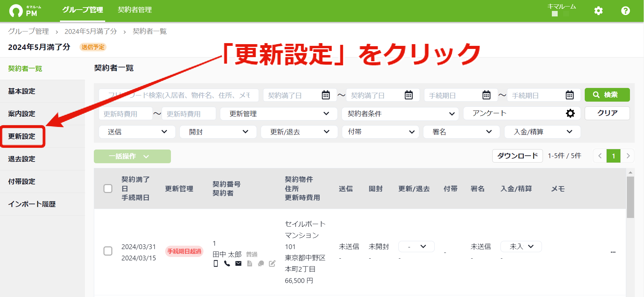Click the ダウンロード button

(517, 156)
